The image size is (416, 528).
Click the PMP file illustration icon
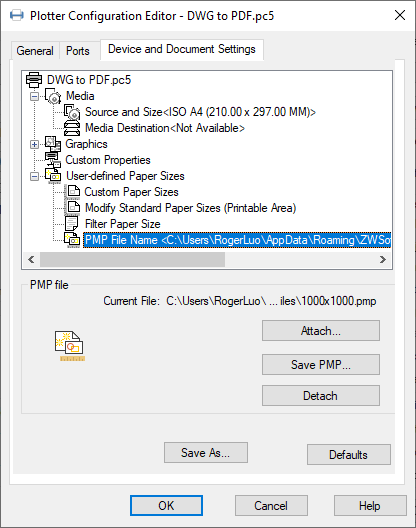(x=70, y=346)
